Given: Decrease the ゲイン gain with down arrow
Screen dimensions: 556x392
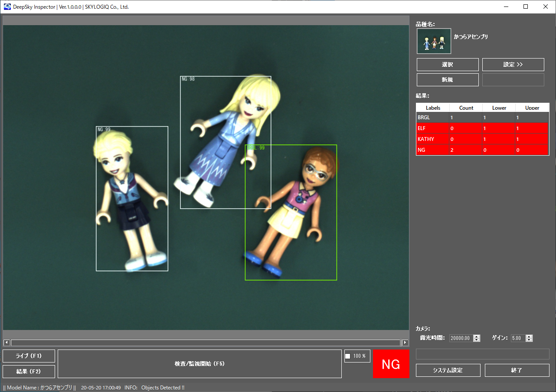Looking at the screenshot, I should 529,340.
